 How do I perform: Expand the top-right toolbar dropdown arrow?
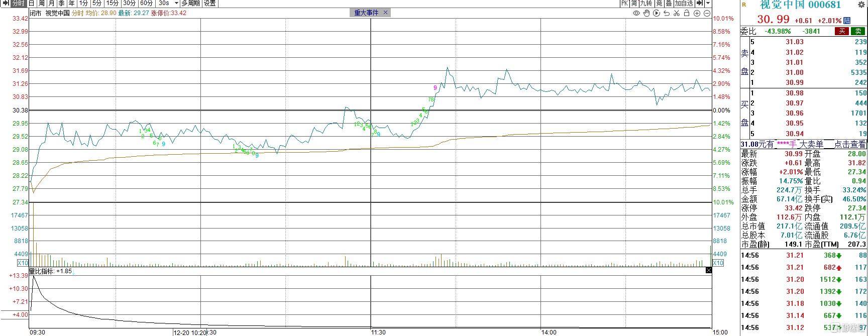[708, 3]
